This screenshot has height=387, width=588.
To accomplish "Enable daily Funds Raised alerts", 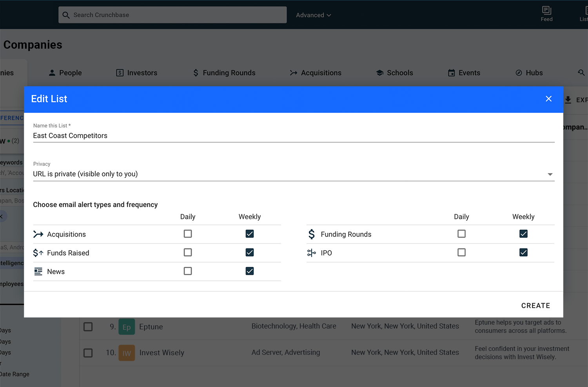I will point(188,252).
